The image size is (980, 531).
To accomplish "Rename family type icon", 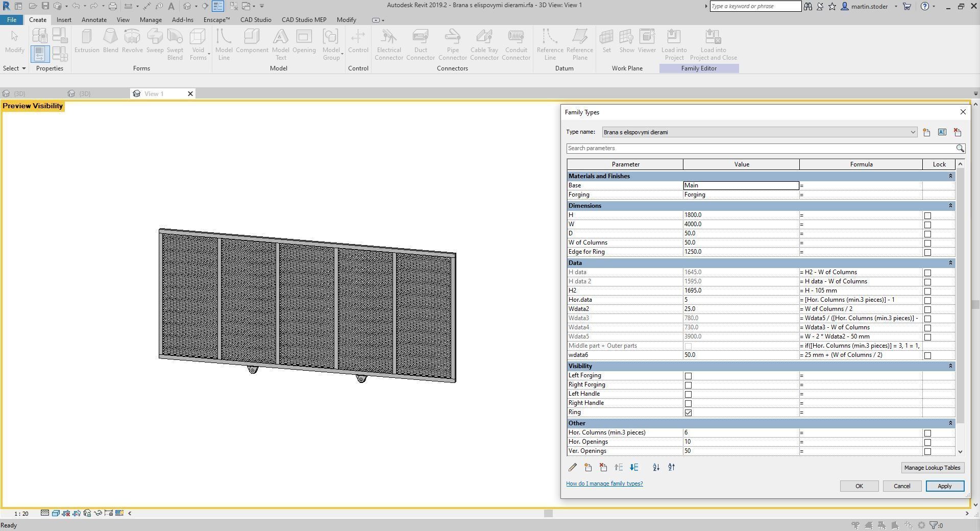I will click(x=942, y=132).
